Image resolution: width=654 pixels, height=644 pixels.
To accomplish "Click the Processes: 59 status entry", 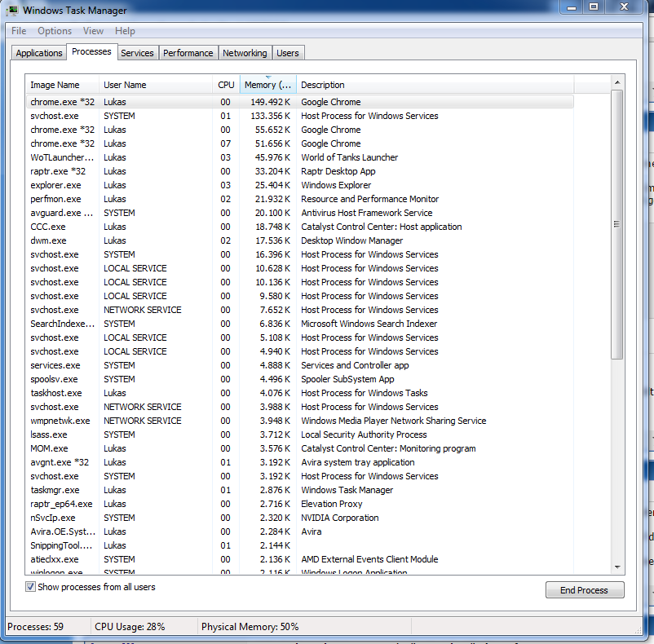I will (x=35, y=627).
